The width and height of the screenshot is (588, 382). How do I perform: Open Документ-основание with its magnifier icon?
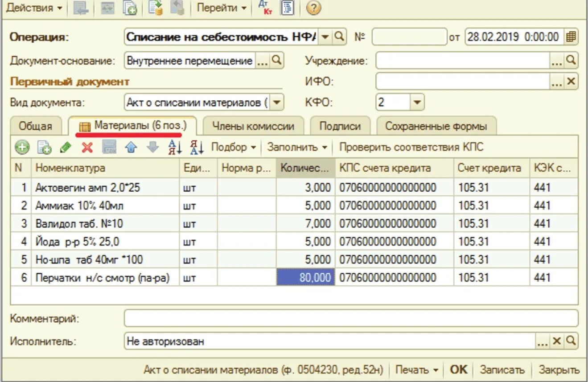click(277, 61)
